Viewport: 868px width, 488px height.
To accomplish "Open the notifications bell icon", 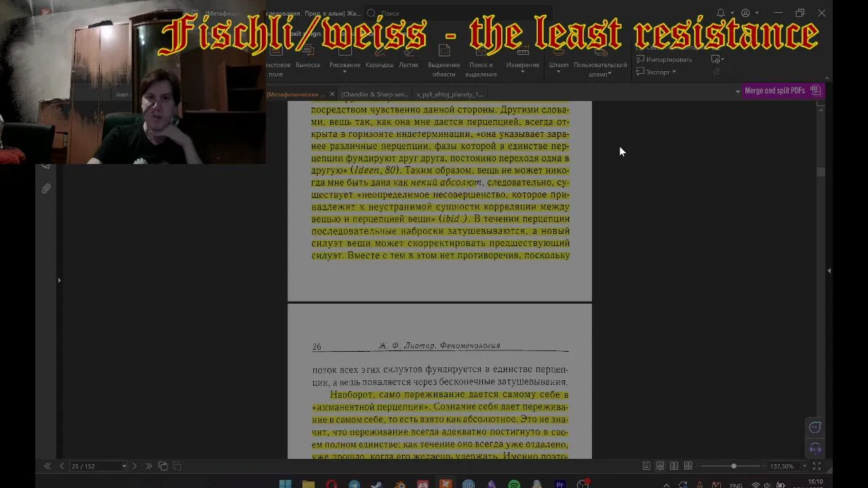I will (721, 13).
